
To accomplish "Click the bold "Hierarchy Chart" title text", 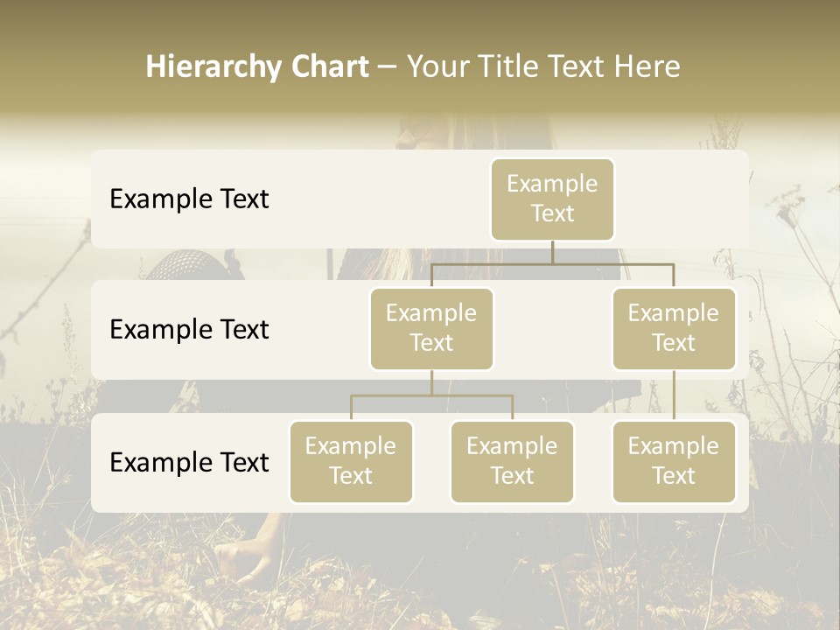I will click(256, 66).
